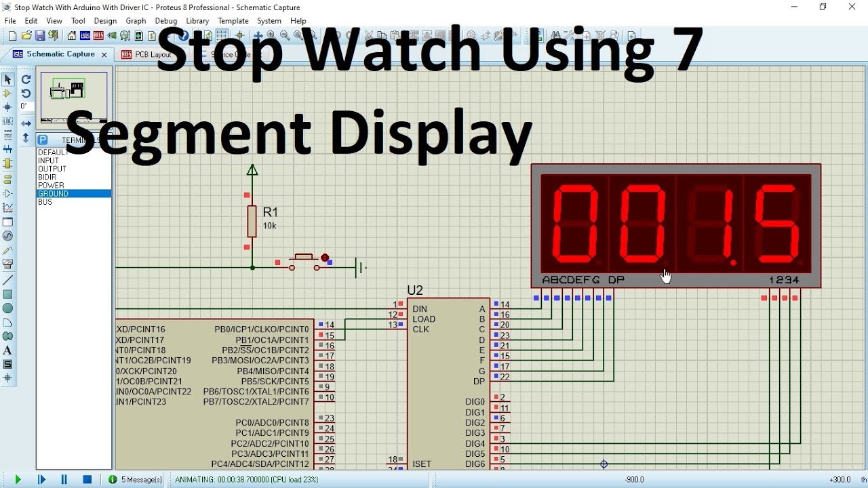Click the Open Project folder icon
This screenshot has height=488, width=868.
tap(26, 36)
